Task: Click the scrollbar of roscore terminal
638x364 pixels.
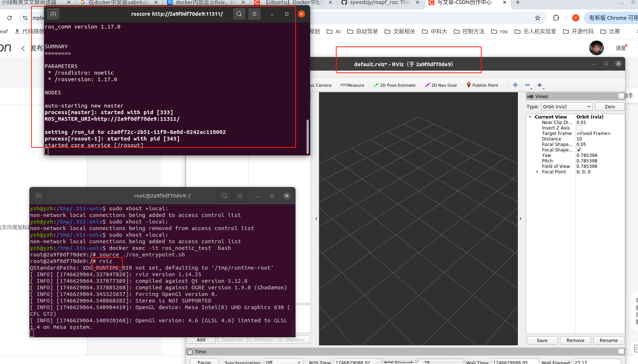Action: 308,136
